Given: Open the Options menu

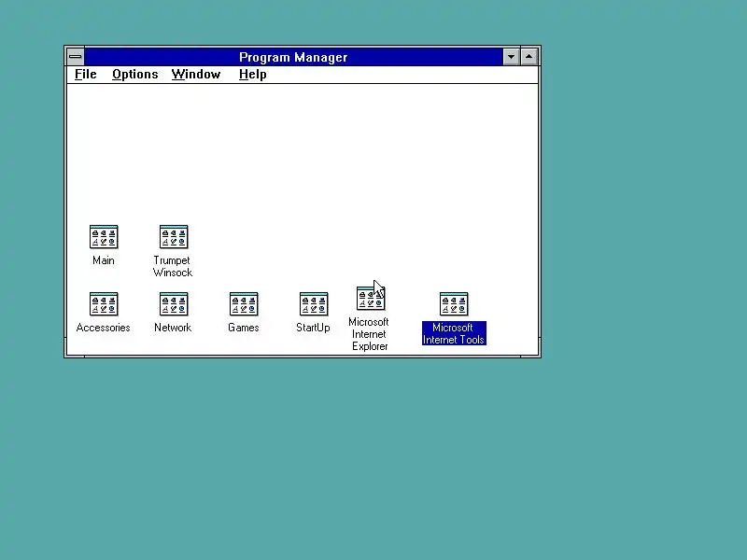Looking at the screenshot, I should [x=134, y=75].
